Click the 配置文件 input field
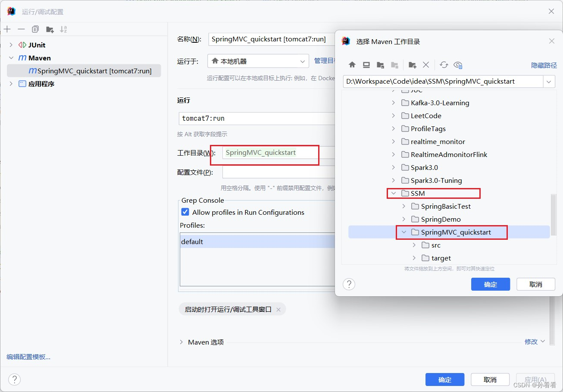 tap(278, 172)
